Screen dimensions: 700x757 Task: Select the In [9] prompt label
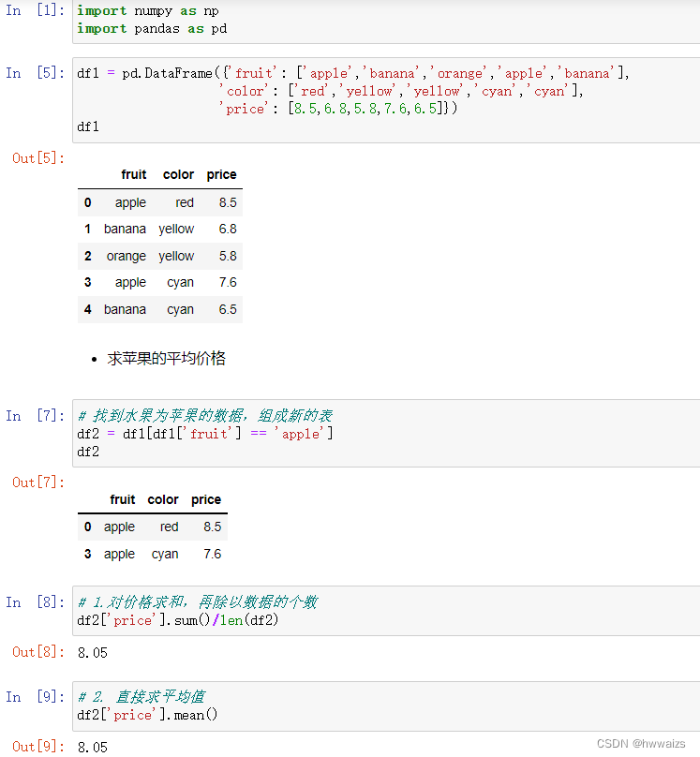click(x=36, y=697)
